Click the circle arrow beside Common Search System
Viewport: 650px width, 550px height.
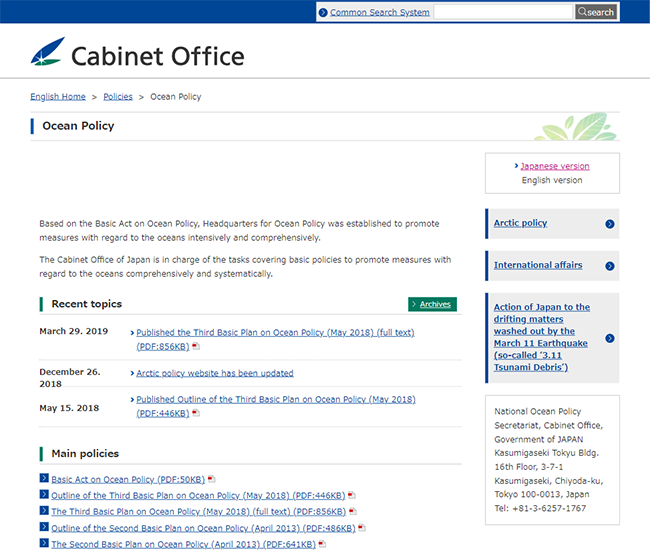(x=323, y=12)
